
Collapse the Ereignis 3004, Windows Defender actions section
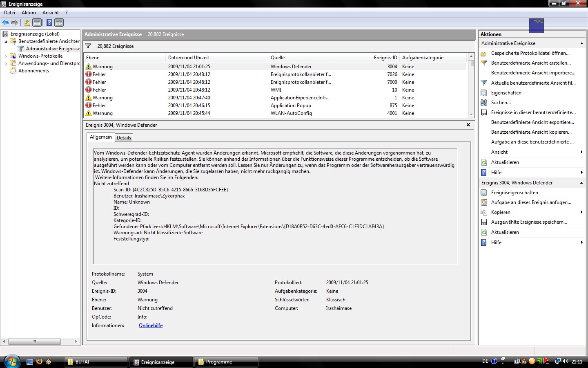click(x=581, y=183)
